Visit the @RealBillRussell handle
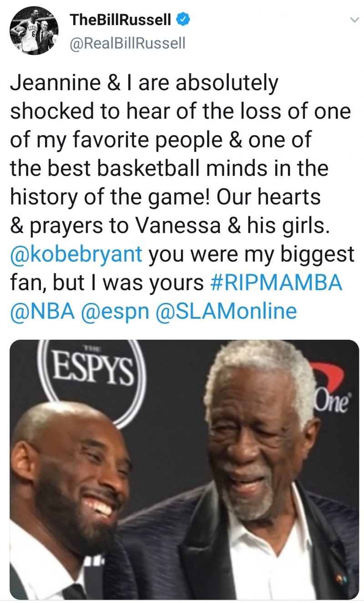The image size is (364, 603). [128, 43]
